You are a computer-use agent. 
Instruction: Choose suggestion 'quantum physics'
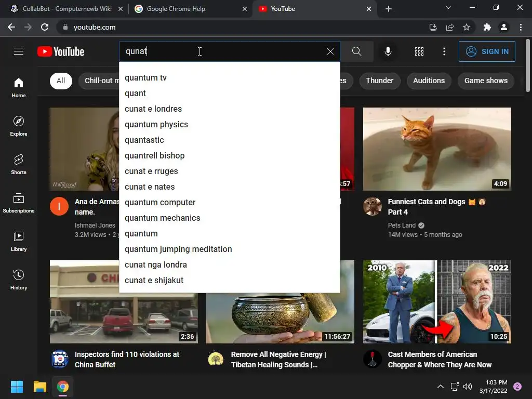229,125
